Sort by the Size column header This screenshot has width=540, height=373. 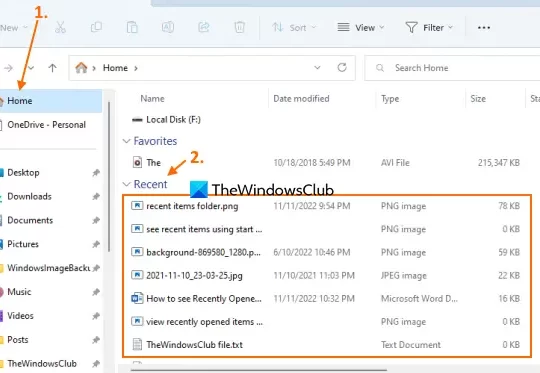tap(478, 99)
